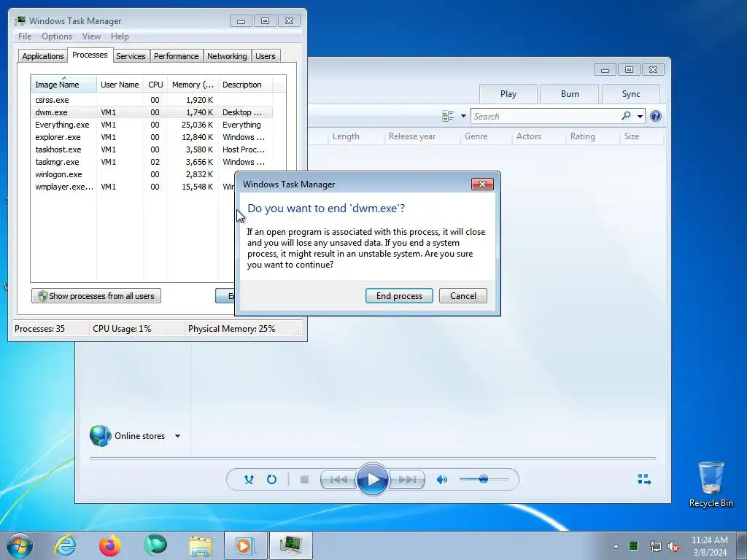This screenshot has width=747, height=560.
Task: Switch to the Networking tab
Action: click(227, 56)
